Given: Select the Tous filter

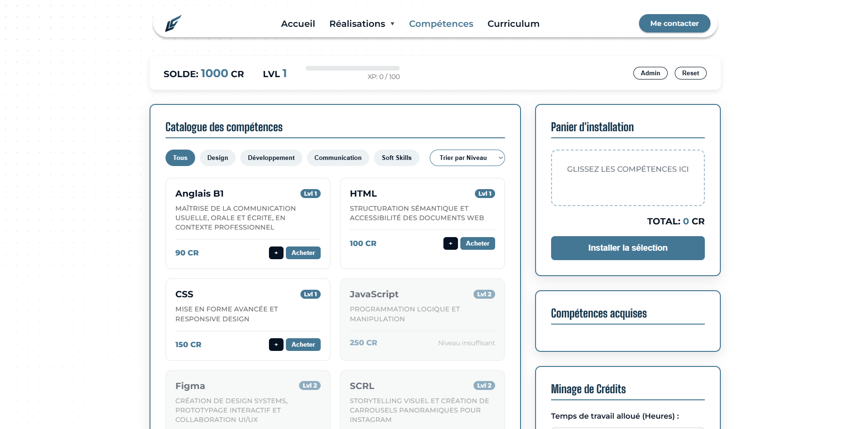Looking at the screenshot, I should [x=180, y=158].
